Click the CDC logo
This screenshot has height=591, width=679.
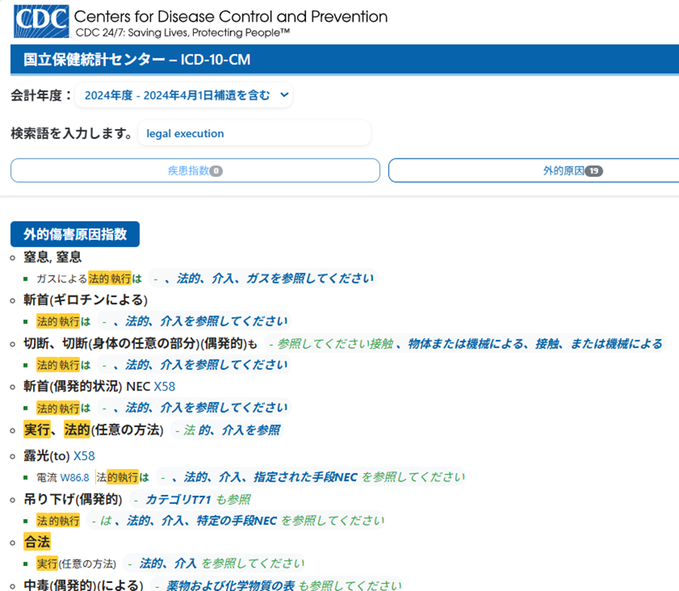point(41,21)
